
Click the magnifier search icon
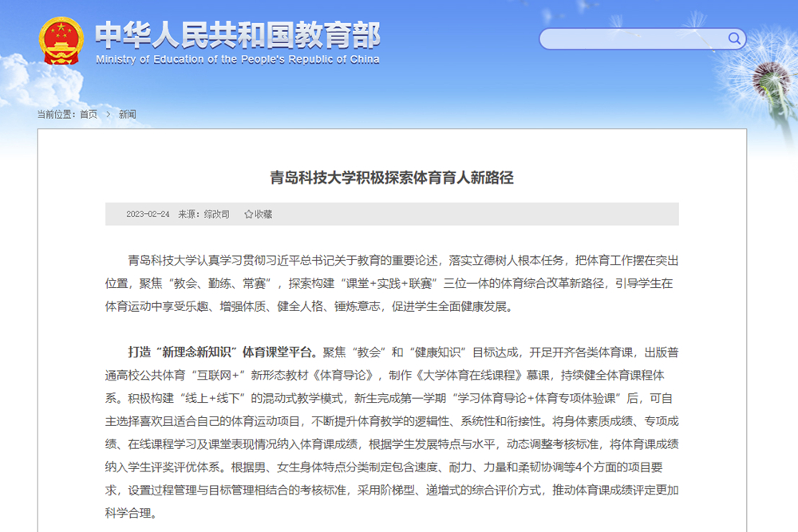pyautogui.click(x=734, y=38)
